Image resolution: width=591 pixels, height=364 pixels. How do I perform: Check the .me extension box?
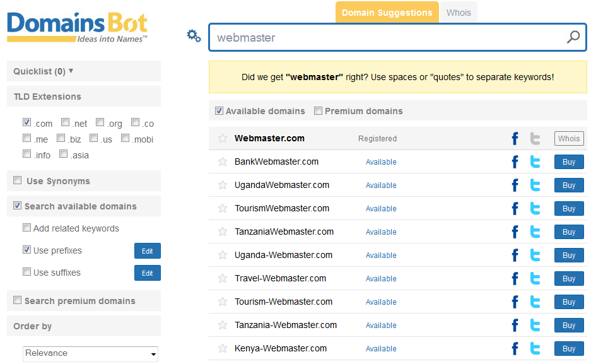[x=26, y=138]
